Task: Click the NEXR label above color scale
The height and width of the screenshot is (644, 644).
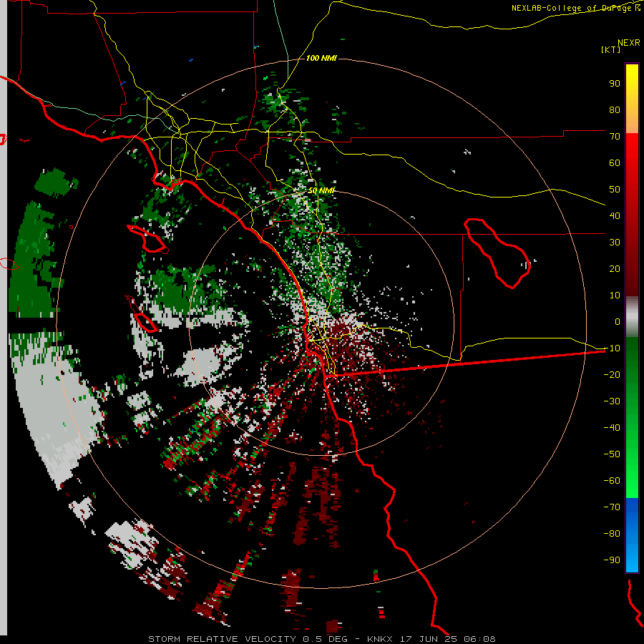Action: pyautogui.click(x=629, y=43)
